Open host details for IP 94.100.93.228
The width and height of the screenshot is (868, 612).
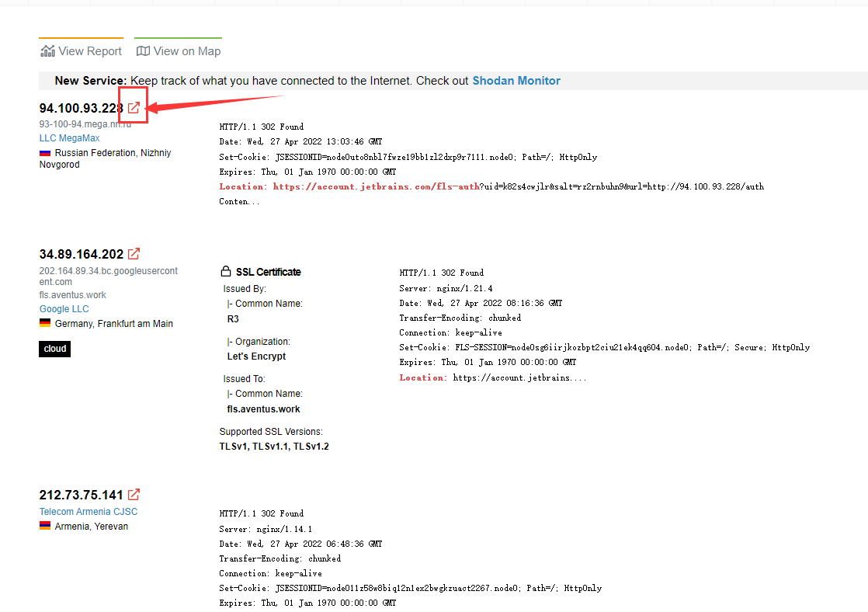pos(81,108)
